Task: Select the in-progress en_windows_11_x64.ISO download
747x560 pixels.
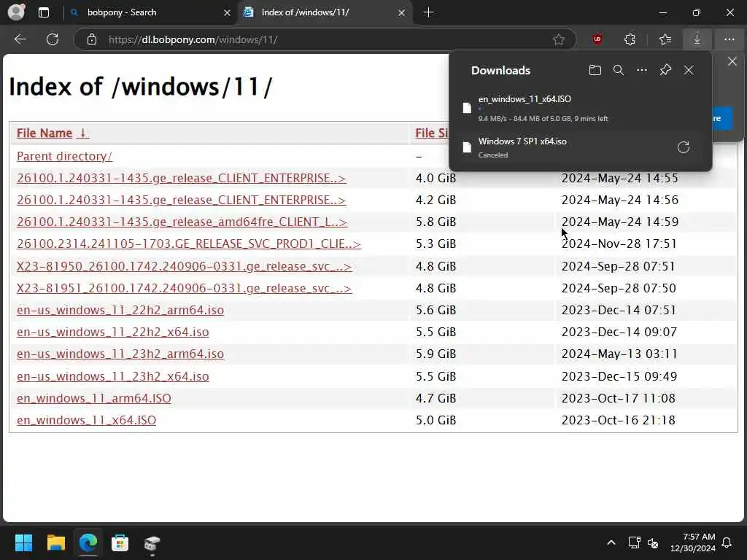Action: tap(580, 108)
